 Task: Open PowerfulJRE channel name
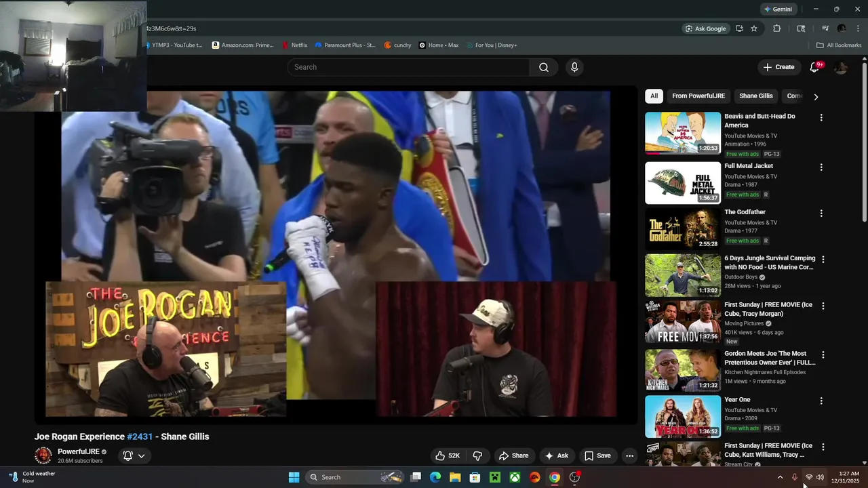(x=79, y=451)
